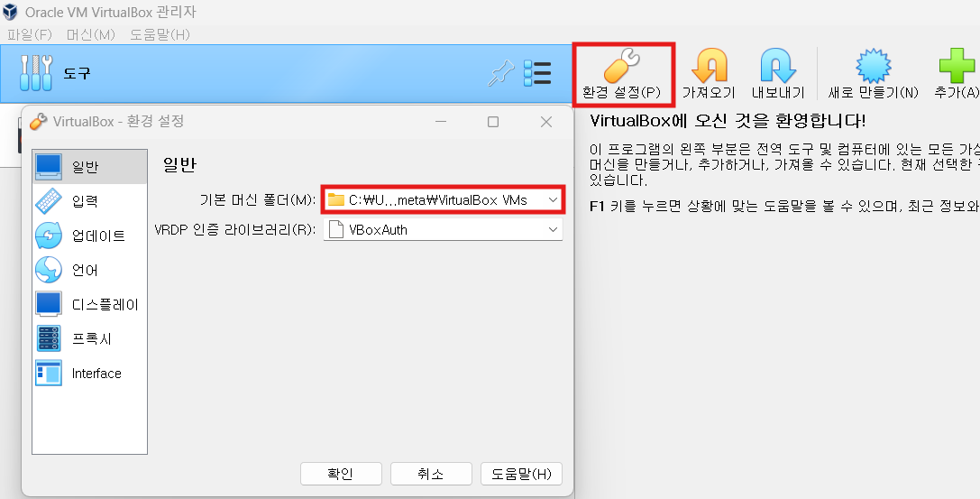Click the pin icon in 도구 row
980x499 pixels.
click(500, 74)
